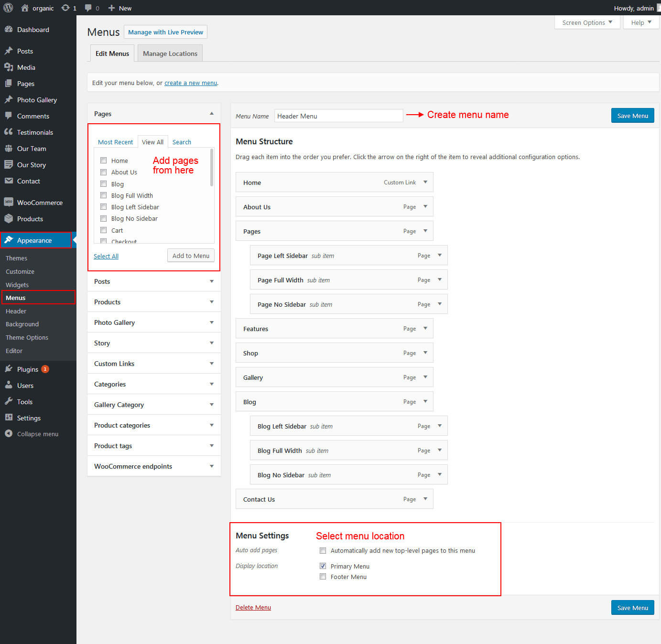Click the WordPress logo icon
The image size is (661, 644).
tap(8, 8)
